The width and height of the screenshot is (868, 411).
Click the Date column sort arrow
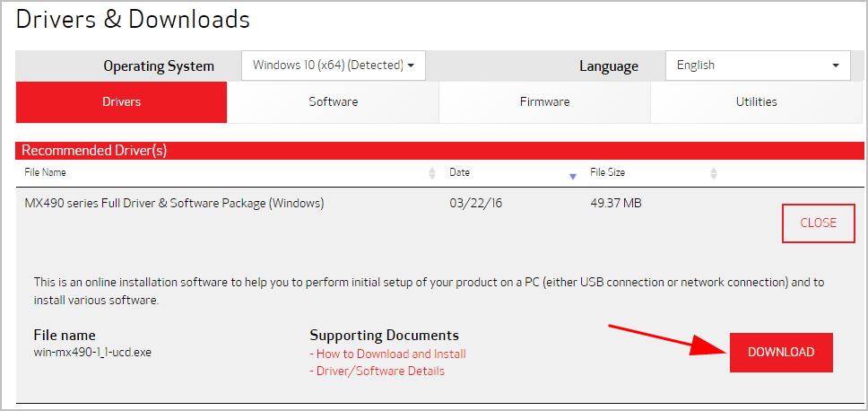point(573,176)
